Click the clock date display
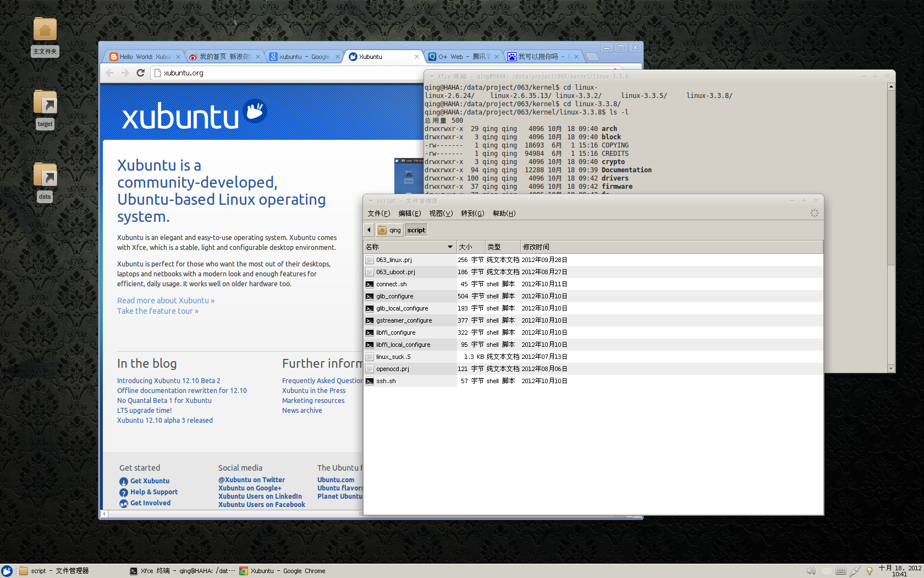 tap(900, 571)
